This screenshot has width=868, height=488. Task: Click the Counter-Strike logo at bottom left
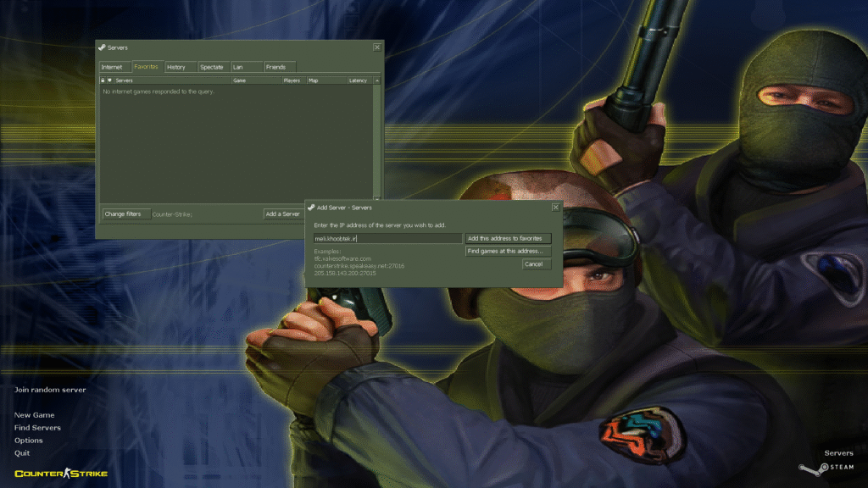[x=61, y=473]
